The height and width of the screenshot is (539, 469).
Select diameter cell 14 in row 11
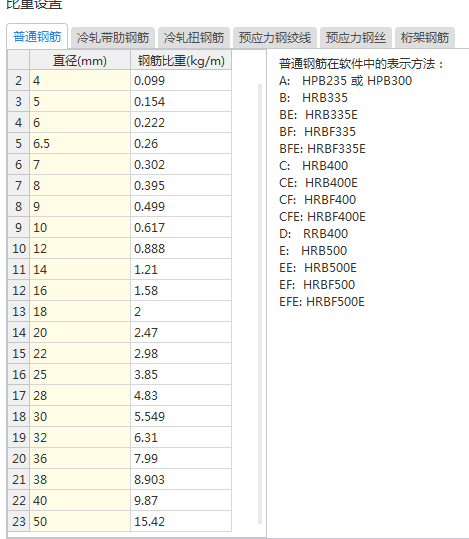(x=80, y=270)
